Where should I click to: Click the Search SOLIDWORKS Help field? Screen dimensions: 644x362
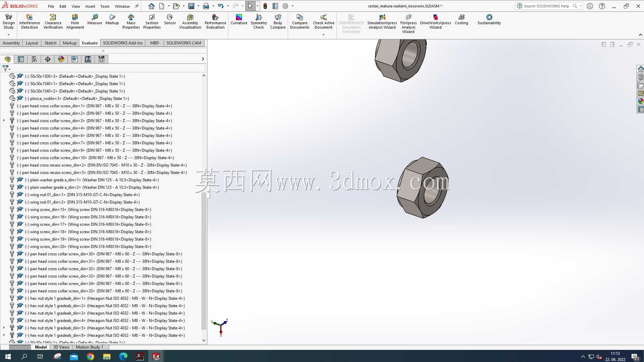(x=546, y=6)
